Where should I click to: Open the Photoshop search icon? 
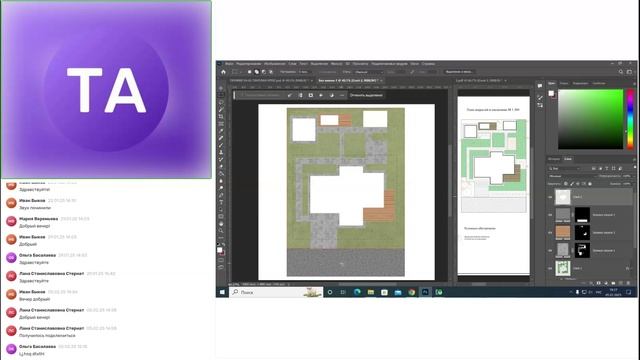click(x=621, y=72)
